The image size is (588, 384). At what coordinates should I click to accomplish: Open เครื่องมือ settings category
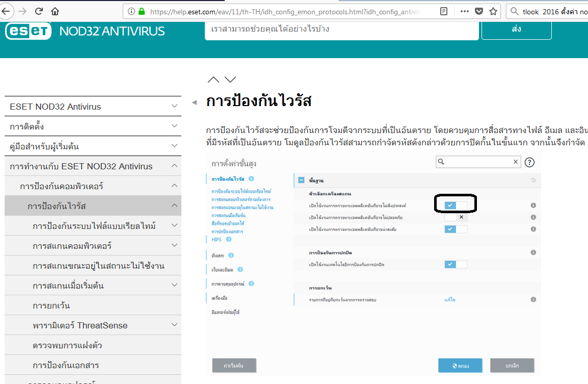tap(220, 298)
